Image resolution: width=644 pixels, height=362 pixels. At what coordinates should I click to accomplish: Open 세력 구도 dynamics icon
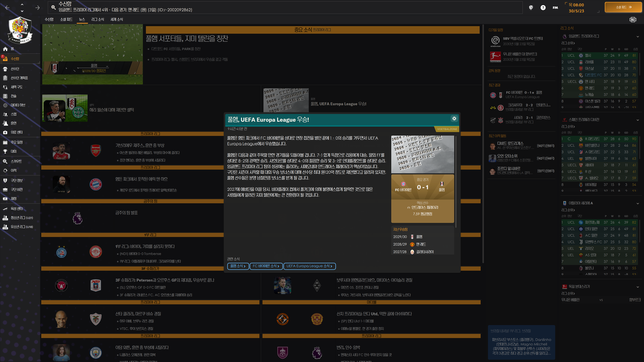[x=5, y=87]
